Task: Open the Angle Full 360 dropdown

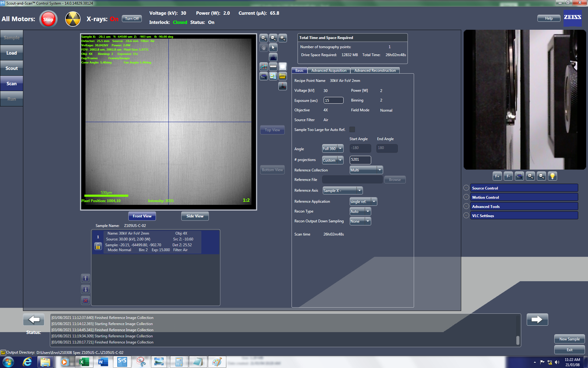Action: [x=333, y=148]
